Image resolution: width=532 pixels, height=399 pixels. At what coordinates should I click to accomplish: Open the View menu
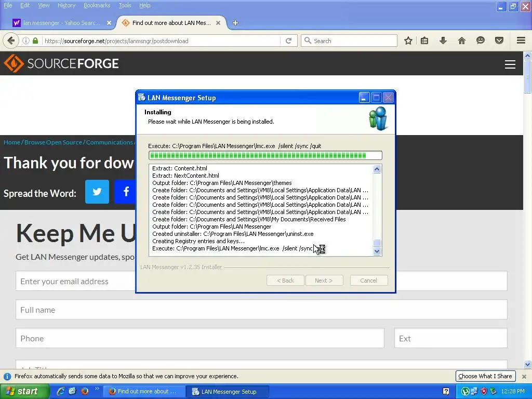click(44, 5)
